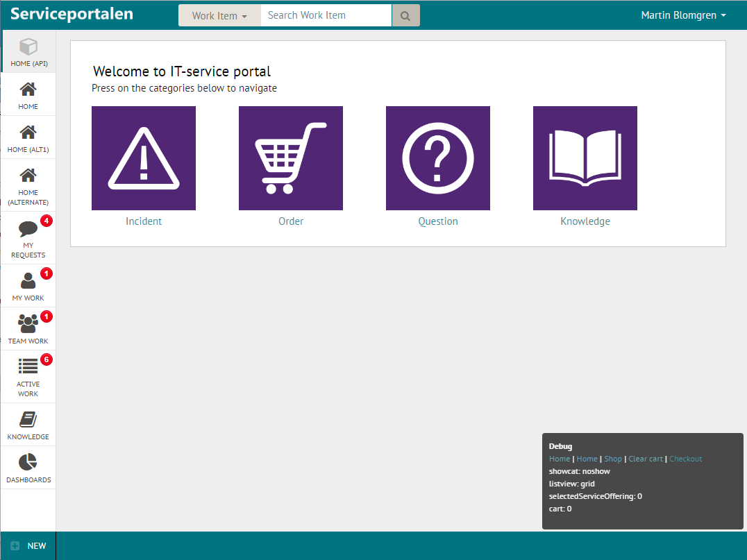The width and height of the screenshot is (747, 560).
Task: Open Active Work list icon
Action: 28,366
